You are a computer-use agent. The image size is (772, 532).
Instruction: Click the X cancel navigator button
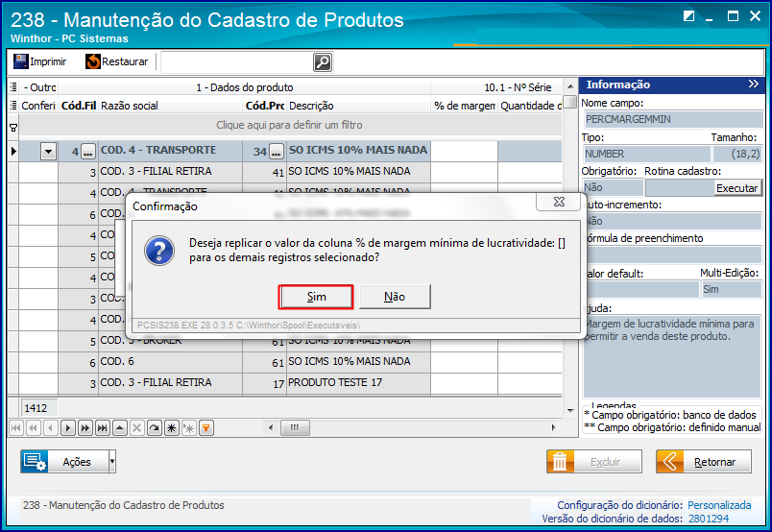pos(137,428)
